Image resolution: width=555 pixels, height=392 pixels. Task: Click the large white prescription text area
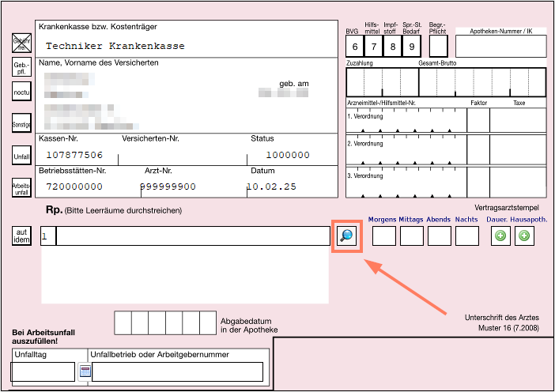pos(185,274)
